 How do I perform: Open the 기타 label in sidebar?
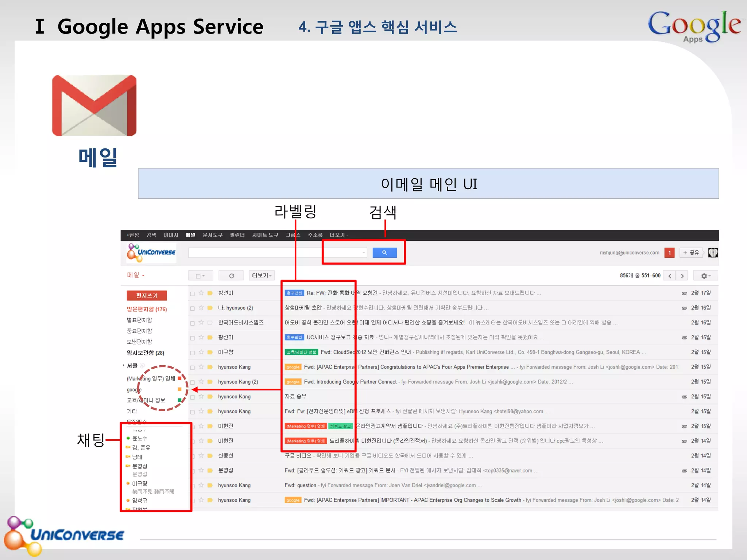[132, 411]
